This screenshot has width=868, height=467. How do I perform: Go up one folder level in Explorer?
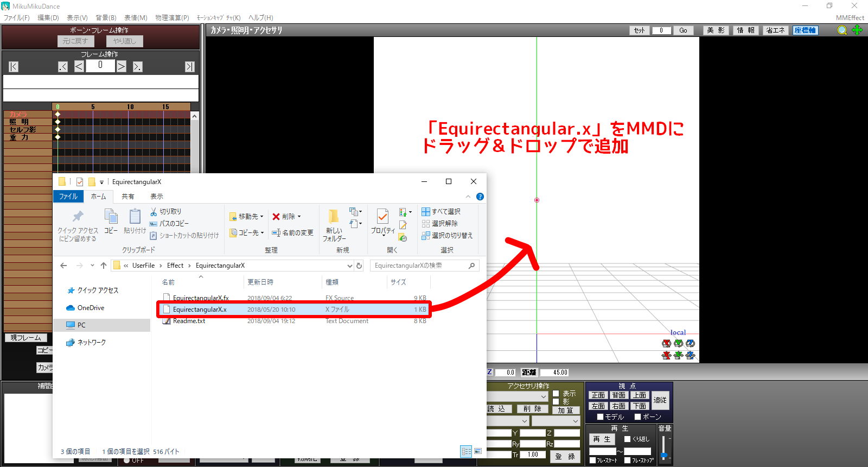104,266
